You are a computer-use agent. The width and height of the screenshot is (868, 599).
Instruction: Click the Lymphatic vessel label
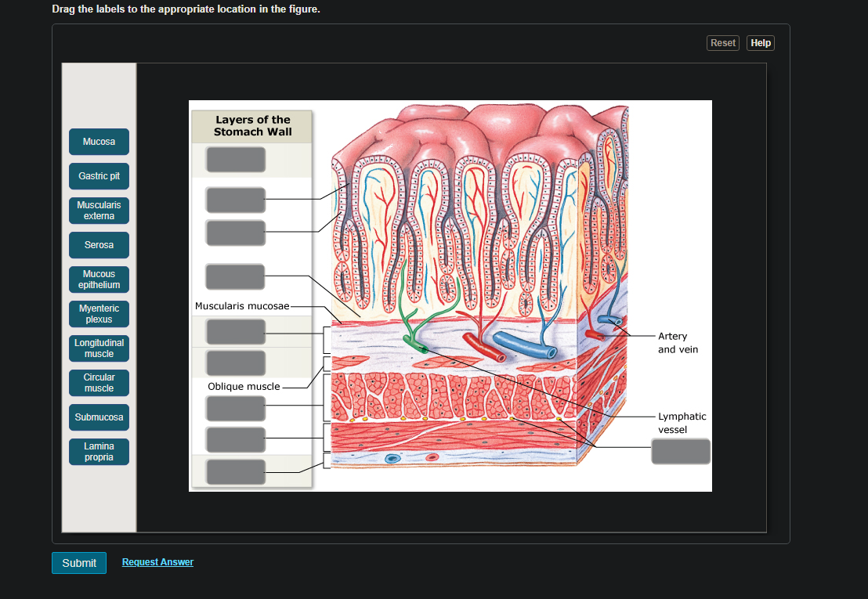tap(682, 423)
